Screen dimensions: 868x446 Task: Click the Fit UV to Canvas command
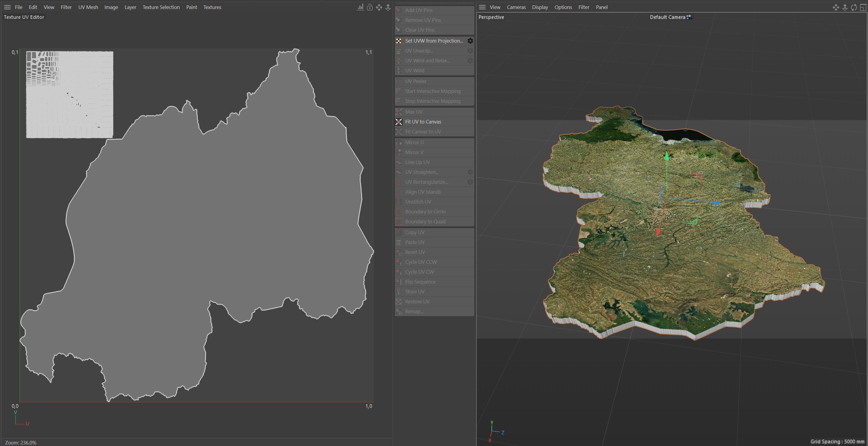423,122
